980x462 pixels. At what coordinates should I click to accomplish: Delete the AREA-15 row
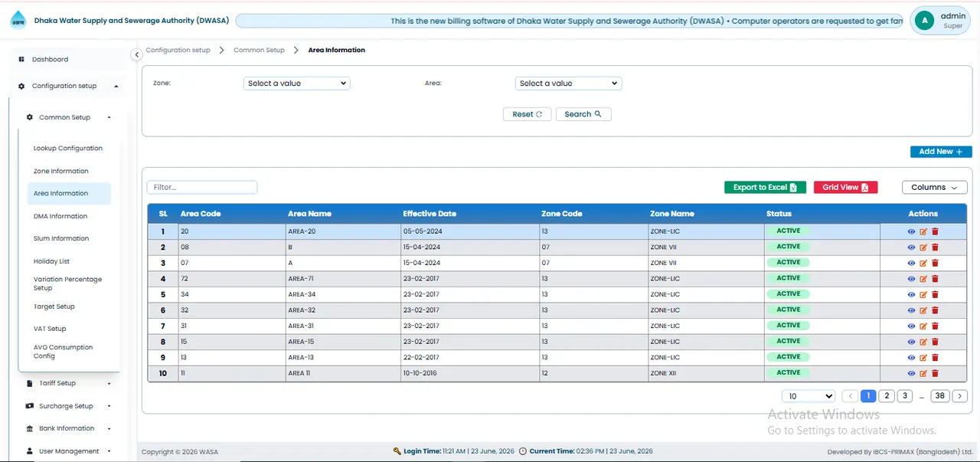coord(935,342)
